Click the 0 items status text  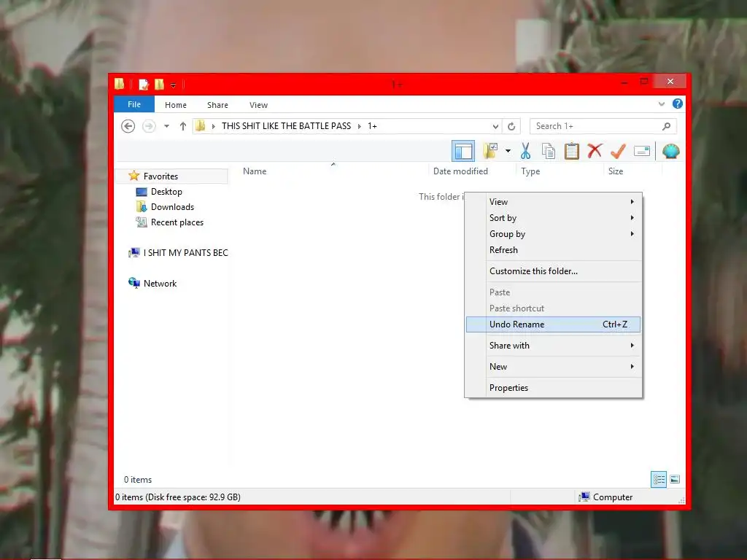(138, 480)
